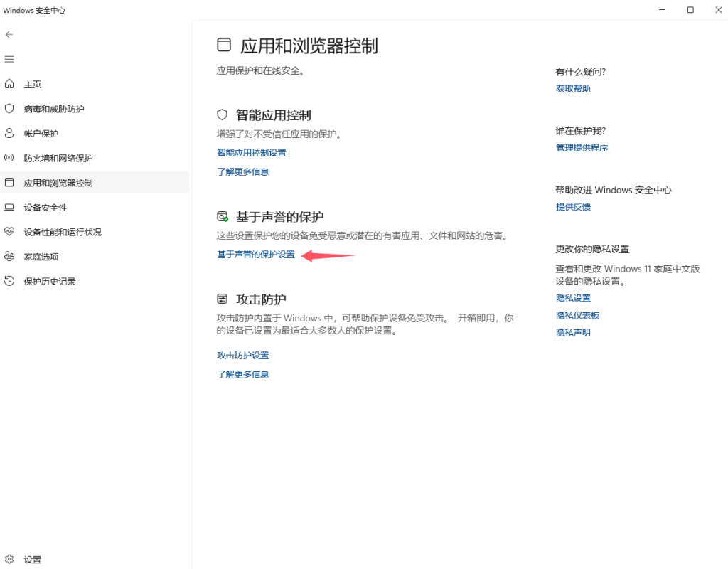Click the 更改你的隐私设置 text
Viewport: 728px width, 569px height.
pos(592,249)
